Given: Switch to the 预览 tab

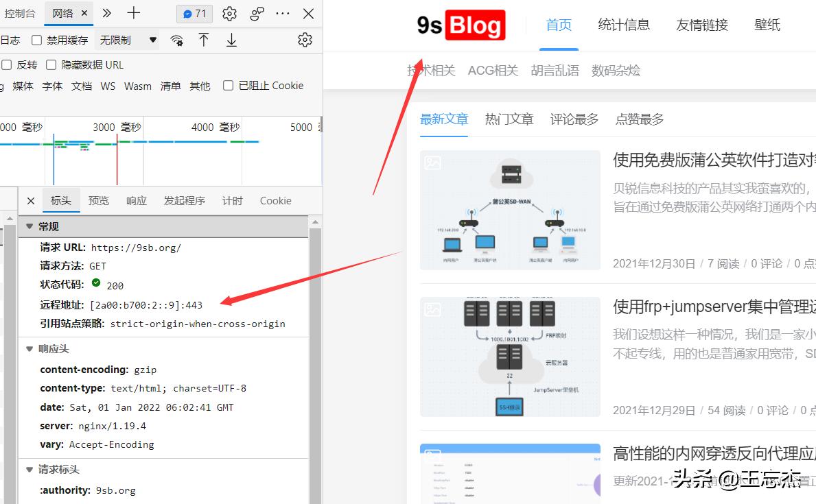Looking at the screenshot, I should 98,200.
